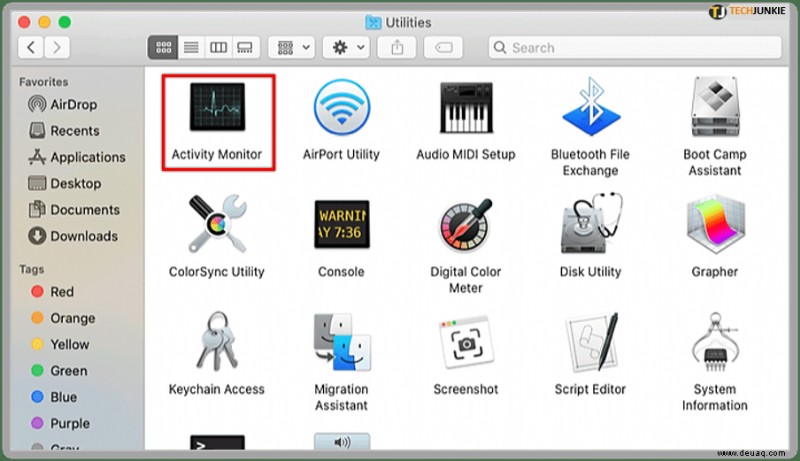Click the yellow minimize window button
This screenshot has width=800, height=461.
point(44,22)
